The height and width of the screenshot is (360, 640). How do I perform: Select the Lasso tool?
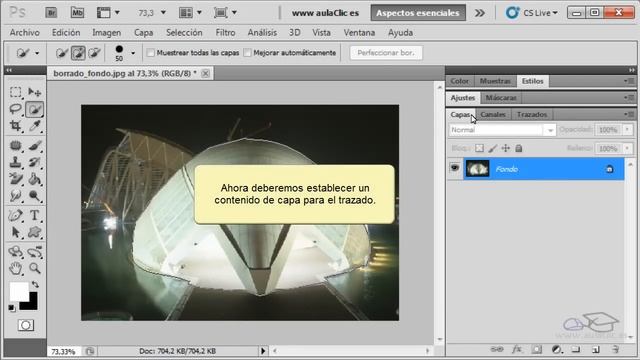coord(16,109)
